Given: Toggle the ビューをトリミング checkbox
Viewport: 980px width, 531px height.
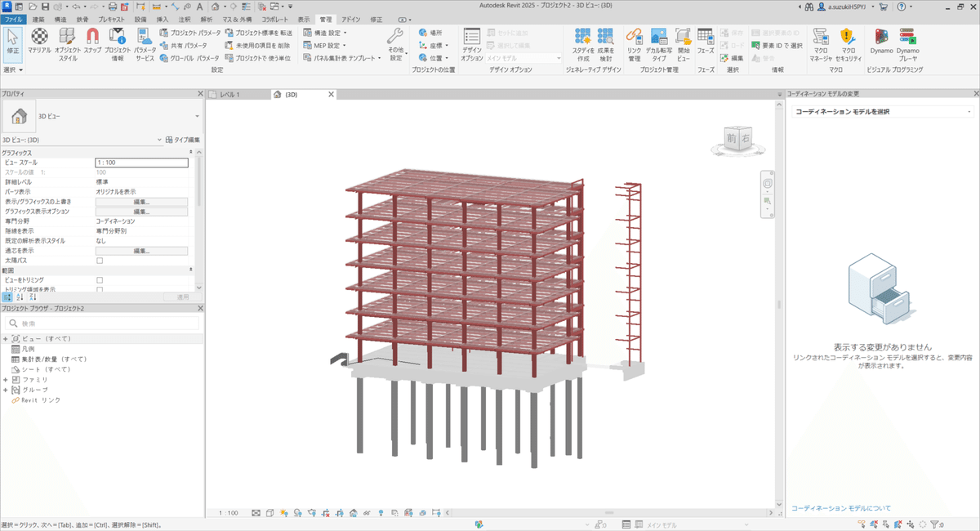Looking at the screenshot, I should tap(100, 280).
